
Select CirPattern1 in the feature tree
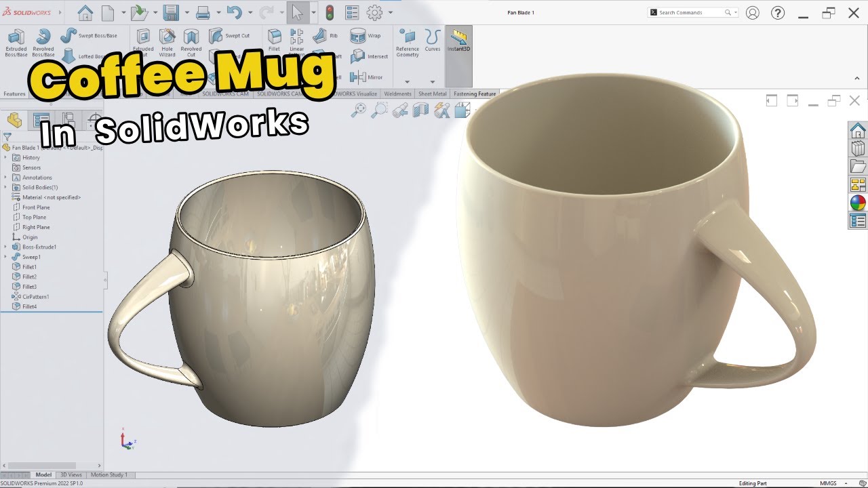pos(31,296)
